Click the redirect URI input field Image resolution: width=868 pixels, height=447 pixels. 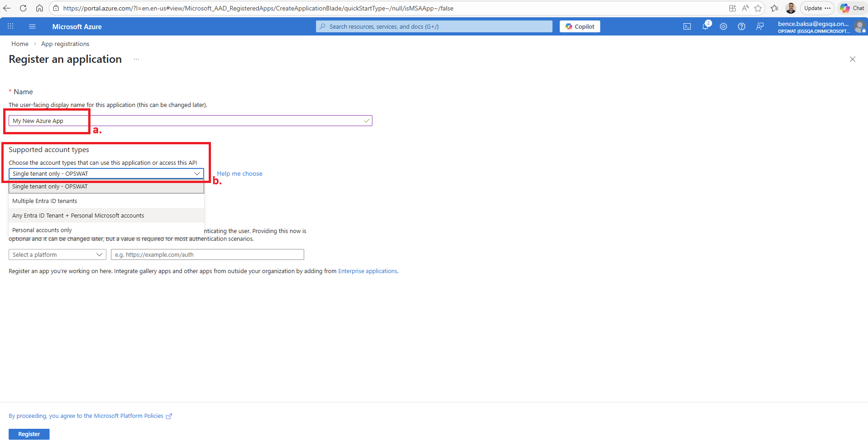207,254
